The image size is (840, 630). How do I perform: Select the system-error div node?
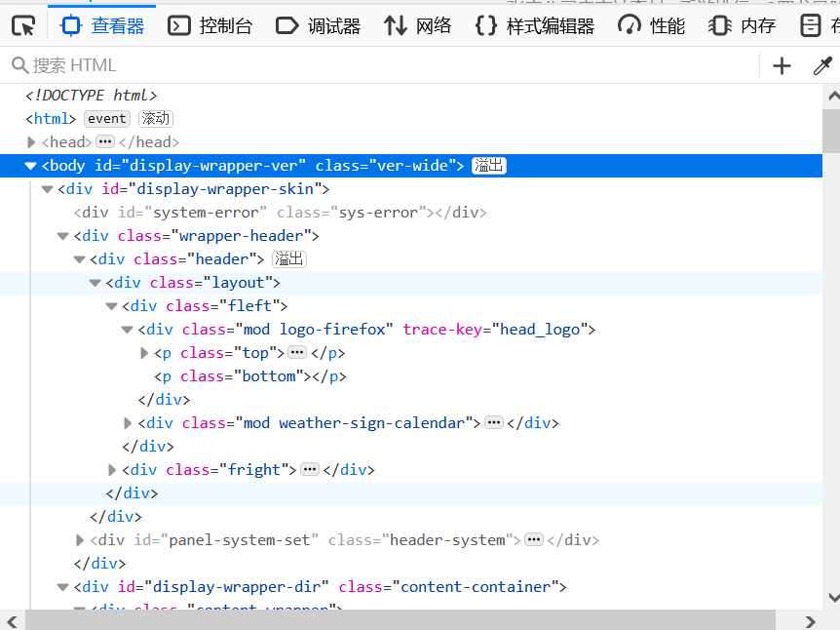click(281, 213)
